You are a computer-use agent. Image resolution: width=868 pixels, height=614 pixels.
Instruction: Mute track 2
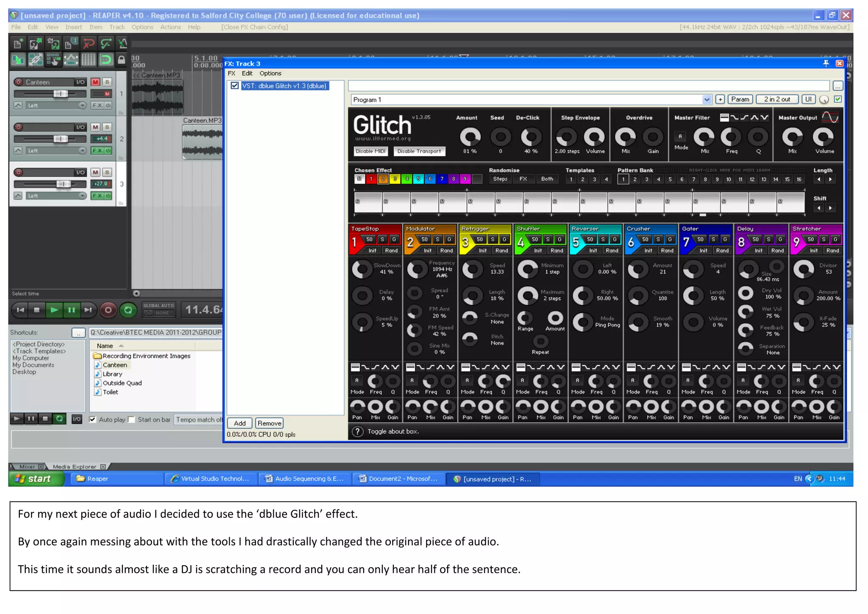95,127
